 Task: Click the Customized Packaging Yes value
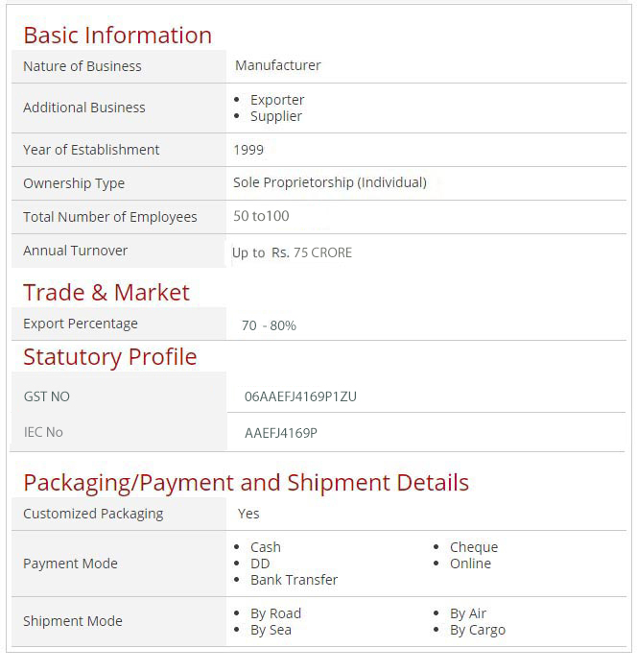[248, 514]
